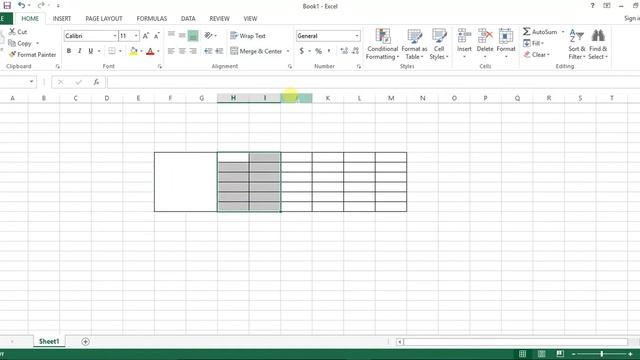This screenshot has width=640, height=360.
Task: Open the INSERT ribbon tab
Action: (x=62, y=19)
